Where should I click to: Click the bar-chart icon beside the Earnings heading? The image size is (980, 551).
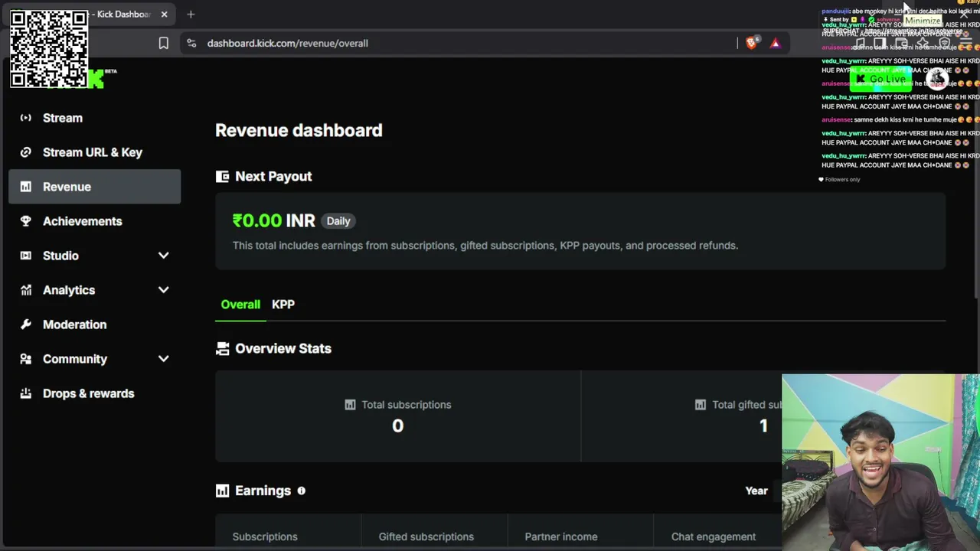coord(222,491)
